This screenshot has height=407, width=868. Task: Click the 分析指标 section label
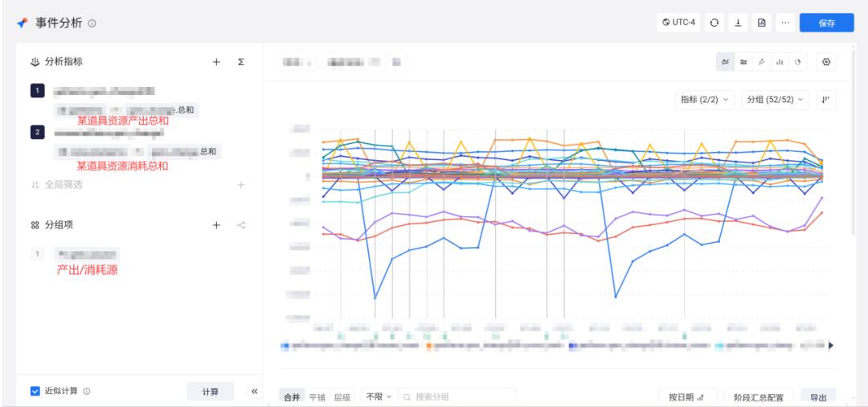pyautogui.click(x=63, y=62)
